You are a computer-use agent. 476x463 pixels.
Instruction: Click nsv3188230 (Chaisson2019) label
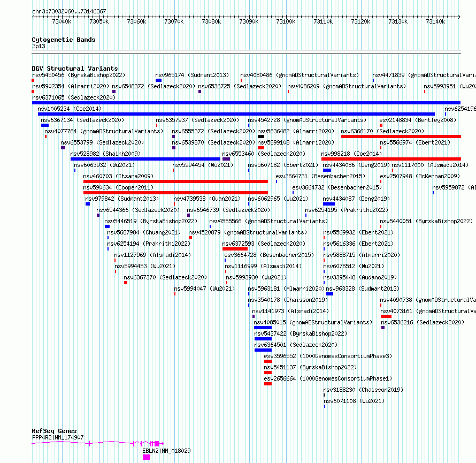point(363,390)
